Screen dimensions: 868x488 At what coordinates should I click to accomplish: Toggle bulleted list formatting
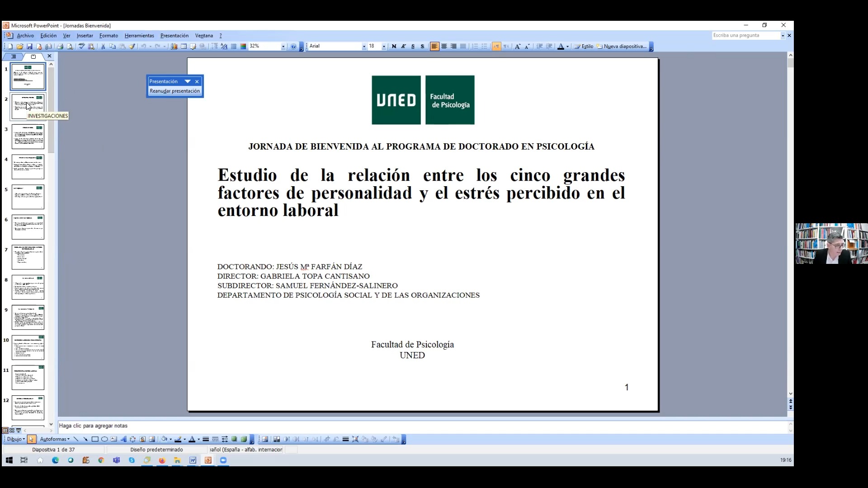point(485,47)
